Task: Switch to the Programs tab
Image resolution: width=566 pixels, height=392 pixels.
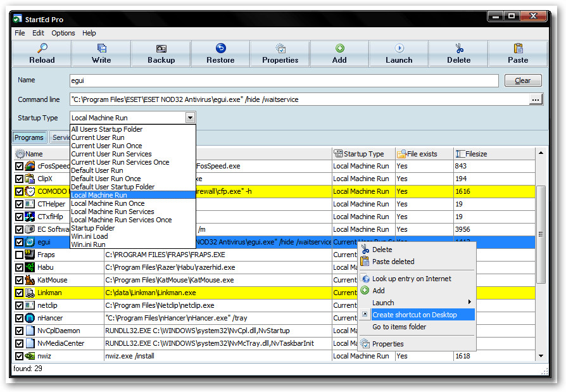Action: (x=29, y=137)
